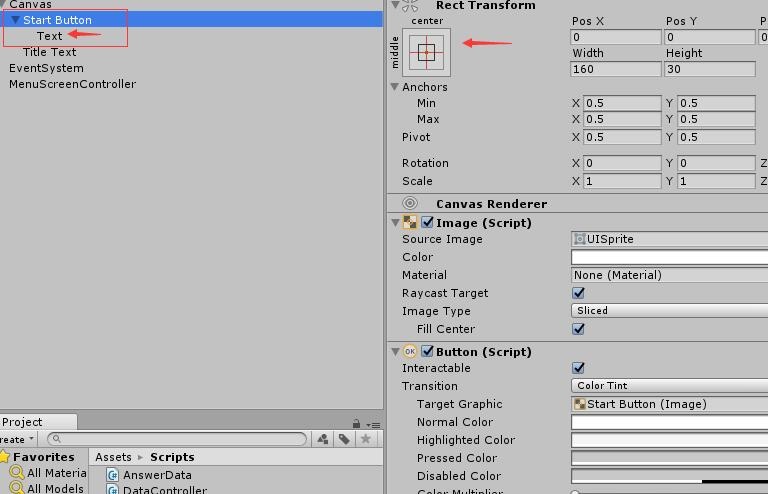This screenshot has width=768, height=494.
Task: Open the Image Color swatch
Action: [x=669, y=257]
